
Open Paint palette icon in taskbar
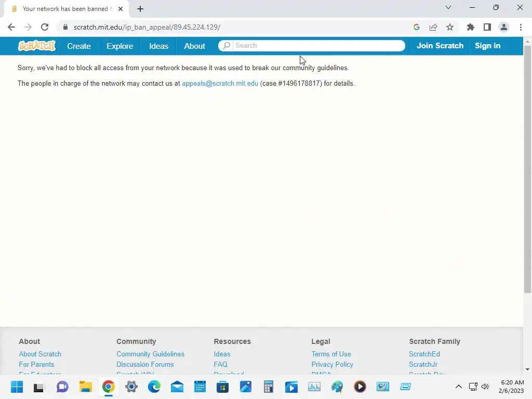coord(337,387)
